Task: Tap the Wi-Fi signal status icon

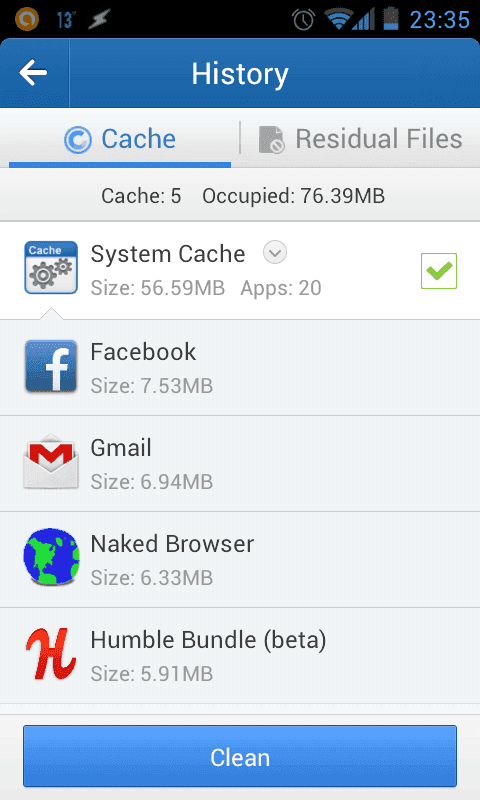Action: [336, 19]
